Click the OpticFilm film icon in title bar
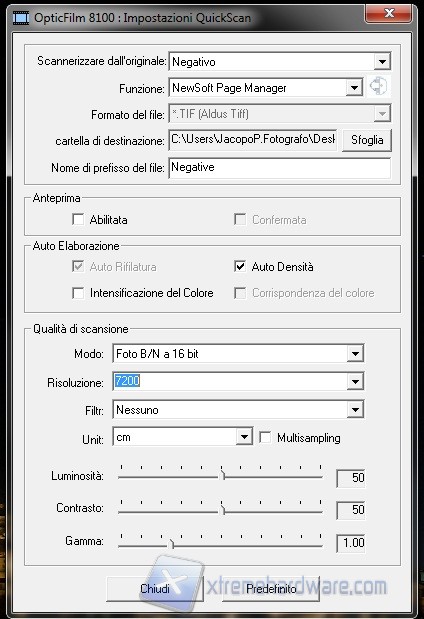This screenshot has height=619, width=424. [21, 18]
